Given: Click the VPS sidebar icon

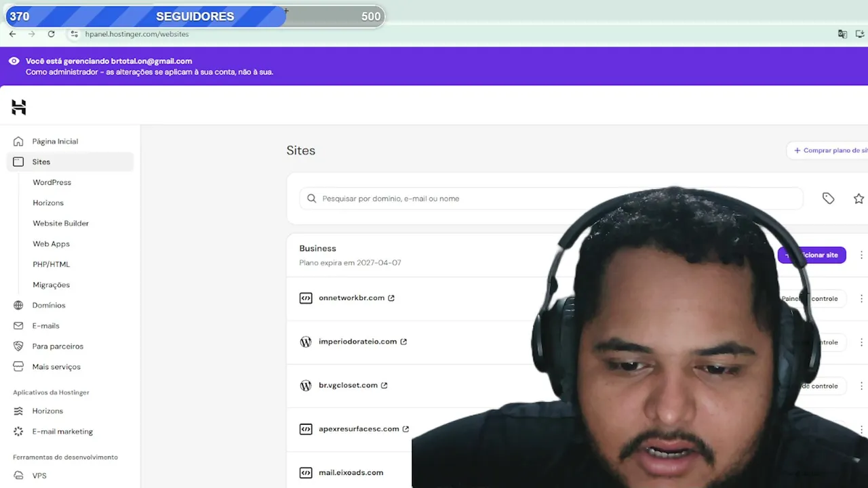Looking at the screenshot, I should pyautogui.click(x=18, y=476).
